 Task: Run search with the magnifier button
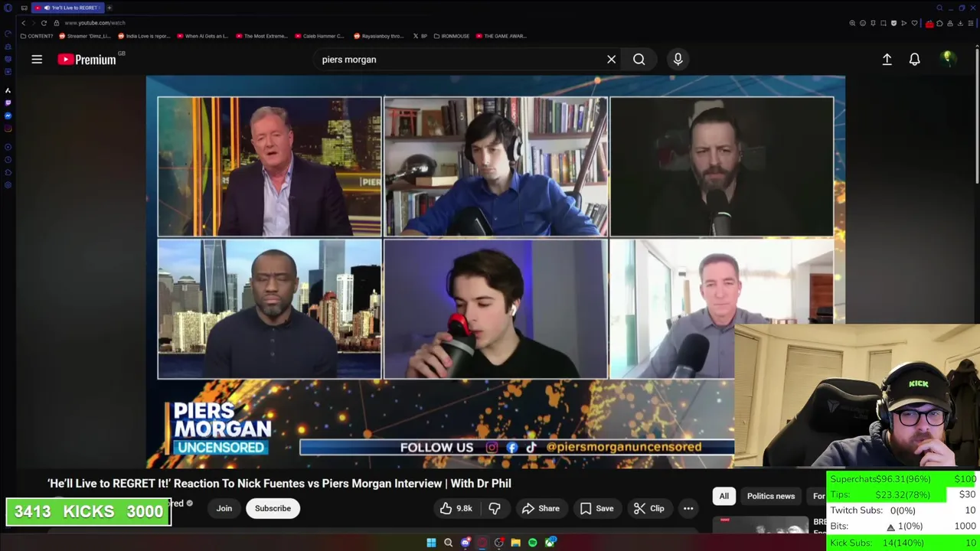click(x=639, y=59)
